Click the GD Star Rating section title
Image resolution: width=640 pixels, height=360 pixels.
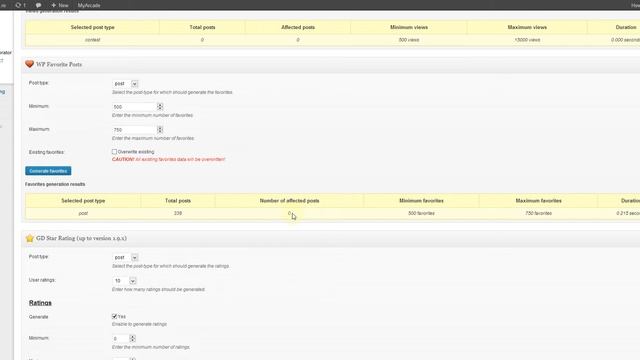(81, 238)
